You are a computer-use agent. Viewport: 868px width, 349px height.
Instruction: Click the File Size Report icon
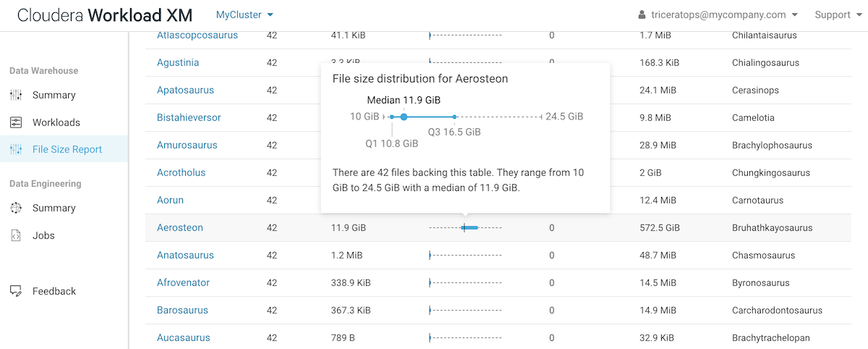(x=16, y=149)
